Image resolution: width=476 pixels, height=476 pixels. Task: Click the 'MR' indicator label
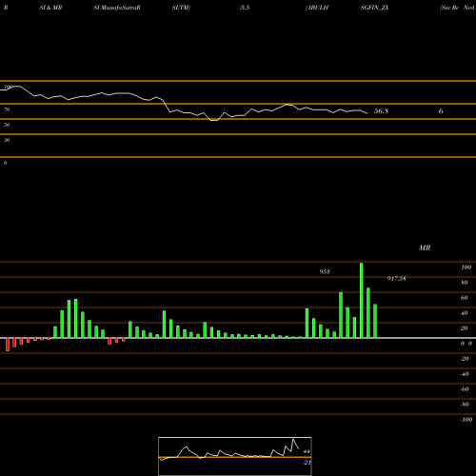(x=425, y=248)
